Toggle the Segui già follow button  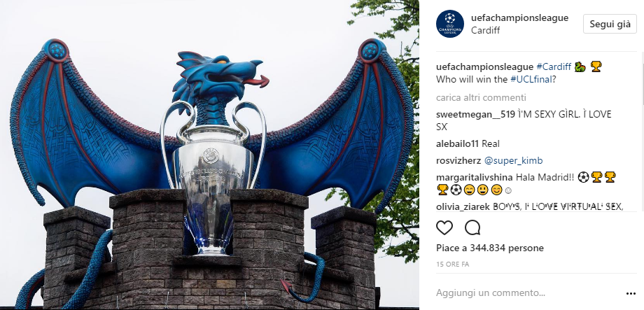click(x=610, y=24)
